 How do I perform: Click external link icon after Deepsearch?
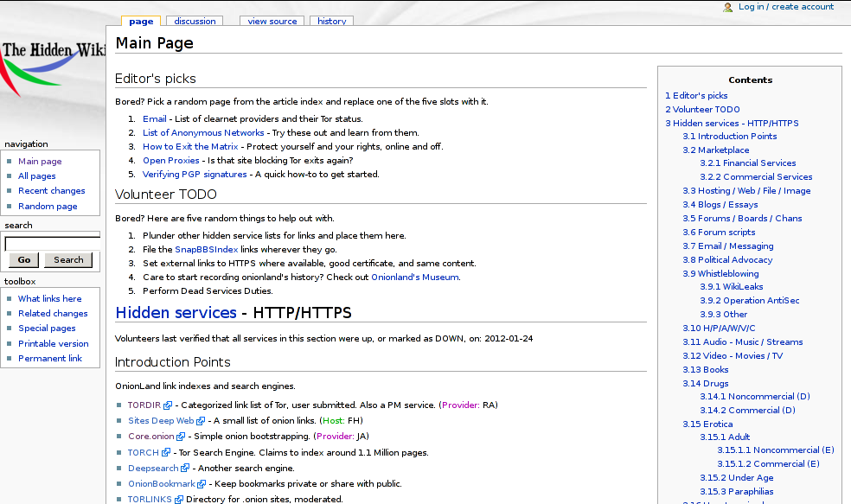[x=185, y=469]
